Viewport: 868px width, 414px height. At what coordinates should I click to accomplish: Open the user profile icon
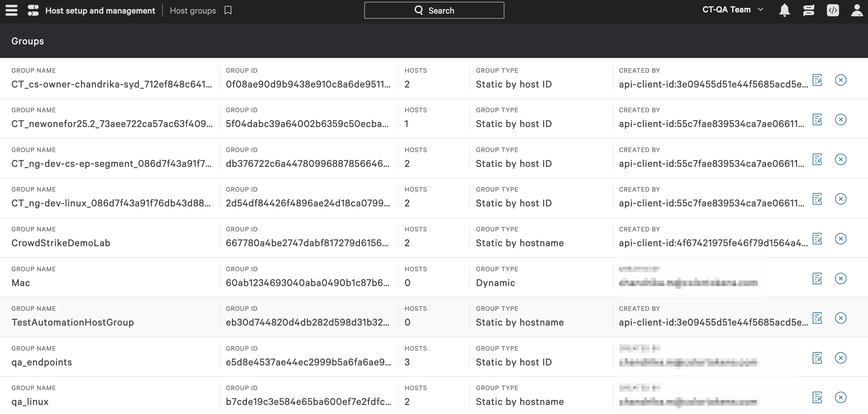point(856,10)
